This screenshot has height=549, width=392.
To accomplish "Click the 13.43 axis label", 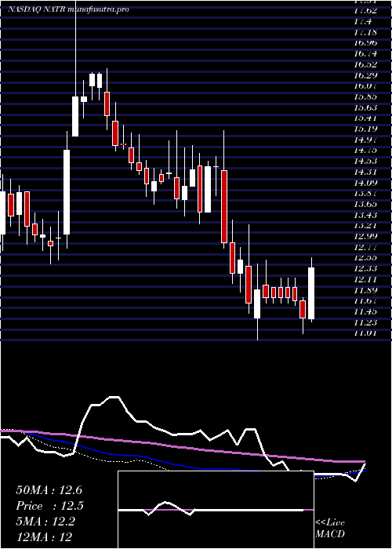I will (365, 215).
